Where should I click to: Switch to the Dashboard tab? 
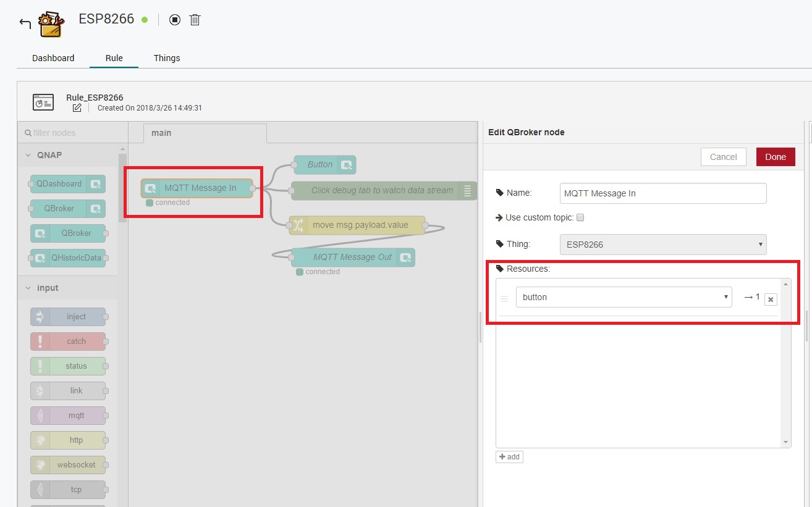tap(53, 58)
